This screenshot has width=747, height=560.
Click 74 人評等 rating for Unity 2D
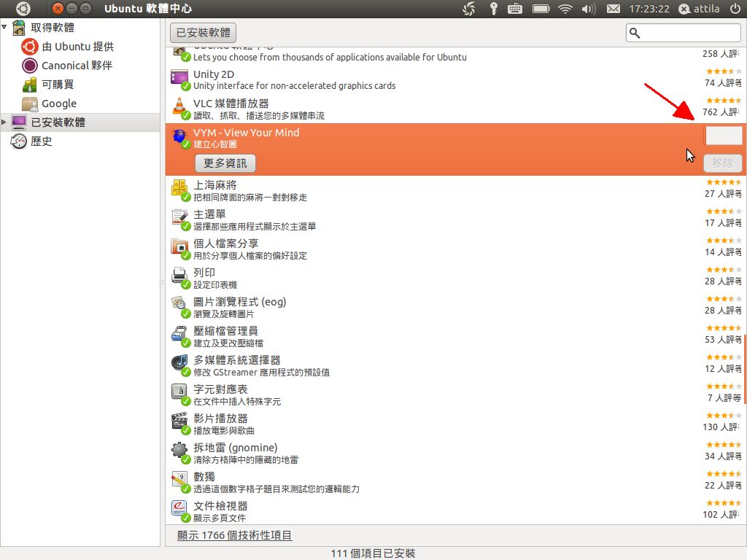pyautogui.click(x=723, y=83)
